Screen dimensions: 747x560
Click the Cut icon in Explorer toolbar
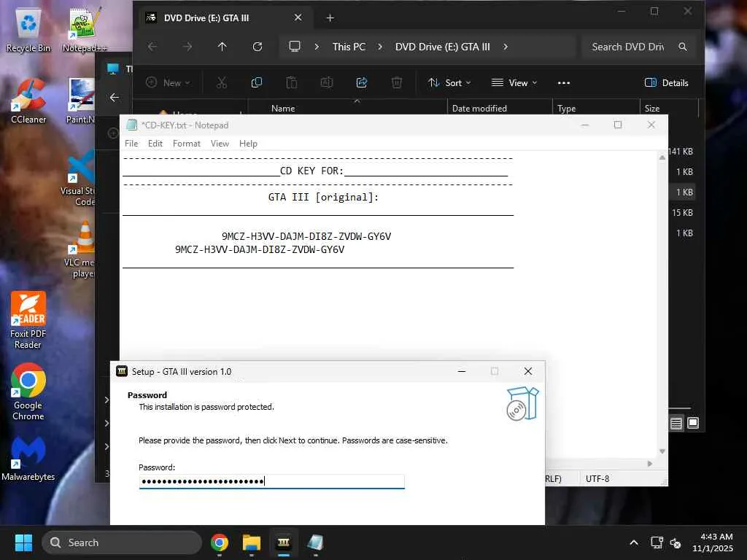tap(222, 83)
